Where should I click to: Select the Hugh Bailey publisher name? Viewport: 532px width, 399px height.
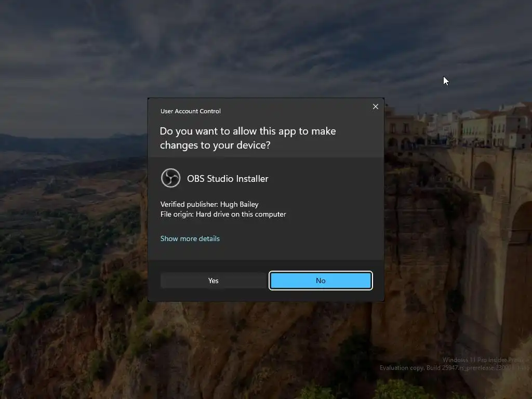coord(239,204)
